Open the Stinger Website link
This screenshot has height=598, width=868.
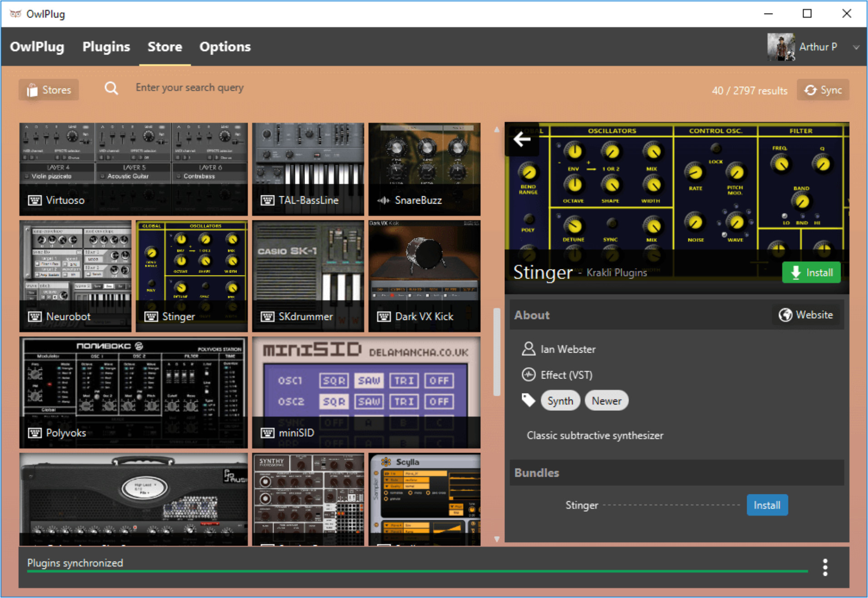(x=807, y=315)
